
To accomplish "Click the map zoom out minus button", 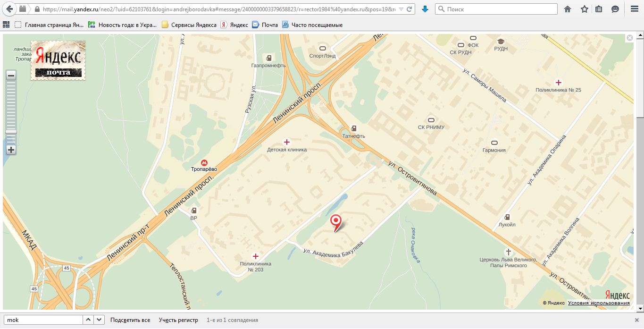I will pyautogui.click(x=11, y=76).
